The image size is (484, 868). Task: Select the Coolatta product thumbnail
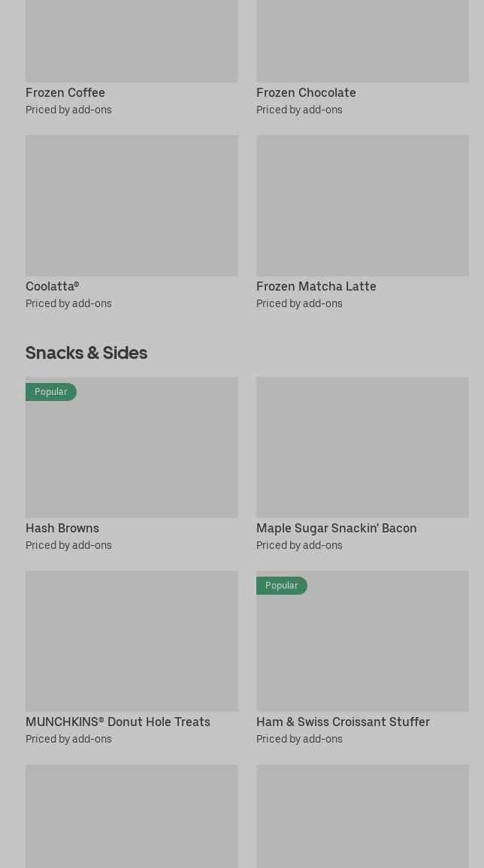[x=132, y=205]
